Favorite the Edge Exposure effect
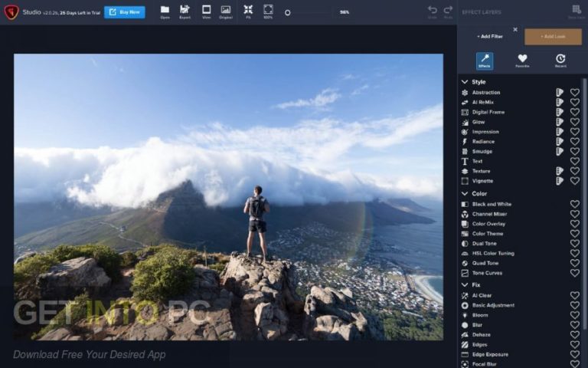 coord(574,354)
